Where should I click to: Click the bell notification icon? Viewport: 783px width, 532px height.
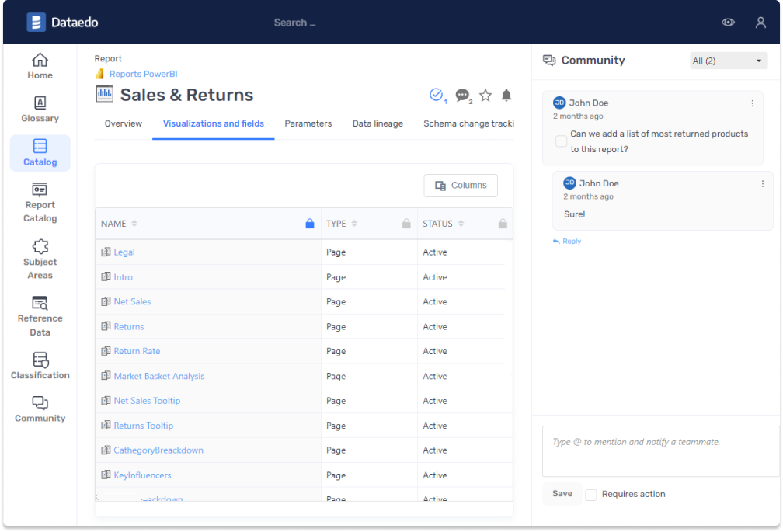tap(506, 96)
